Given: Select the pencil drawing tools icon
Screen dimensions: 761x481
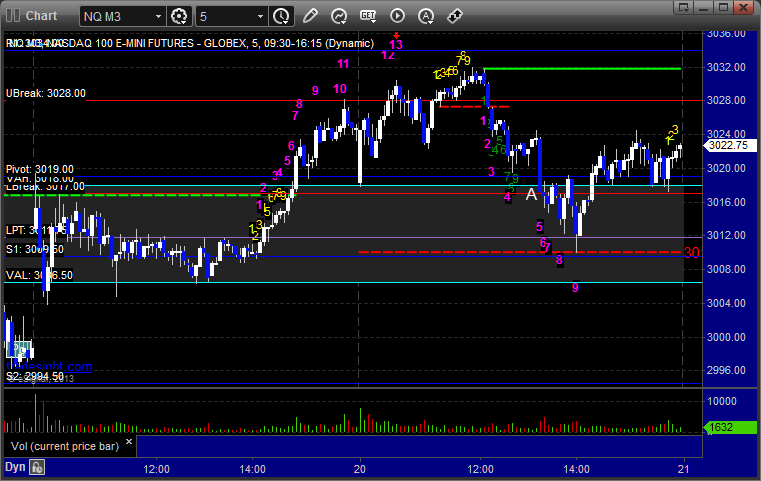Looking at the screenshot, I should click(310, 16).
